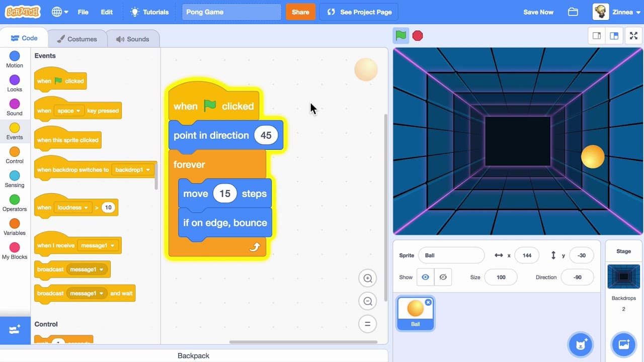Screen dimensions: 644x362
Task: Hide the Ball sprite with the crossed-eye toggle
Action: click(x=443, y=277)
